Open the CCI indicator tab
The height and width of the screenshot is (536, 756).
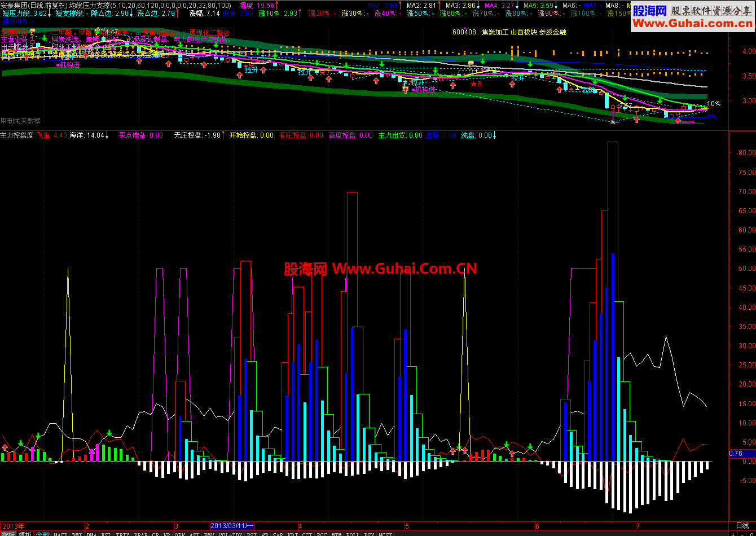[x=308, y=533]
